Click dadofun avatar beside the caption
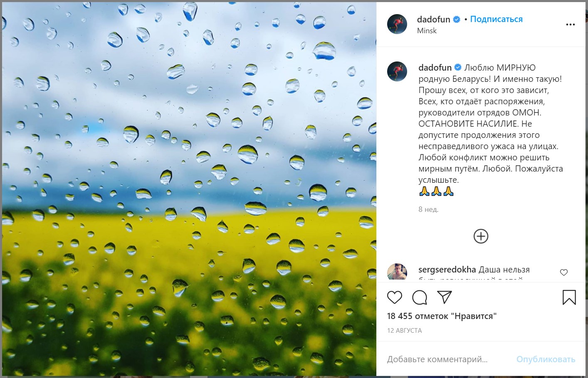This screenshot has width=588, height=378. (x=397, y=71)
